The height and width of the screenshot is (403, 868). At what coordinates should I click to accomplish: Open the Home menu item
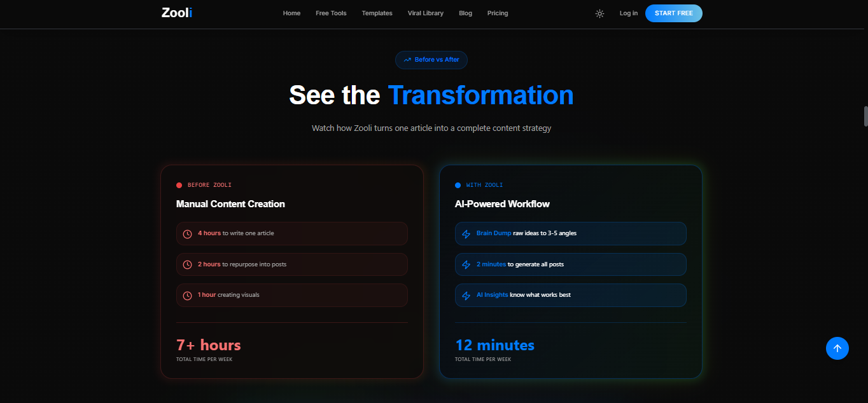(291, 13)
